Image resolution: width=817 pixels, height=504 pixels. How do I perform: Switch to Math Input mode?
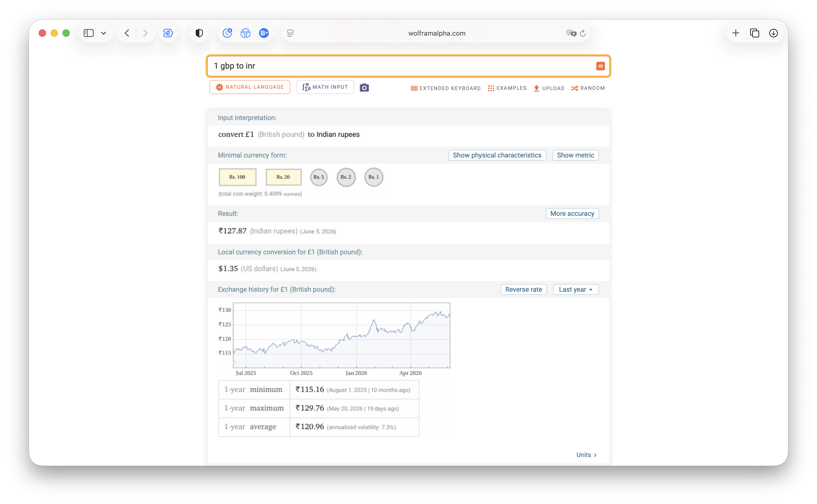click(325, 87)
